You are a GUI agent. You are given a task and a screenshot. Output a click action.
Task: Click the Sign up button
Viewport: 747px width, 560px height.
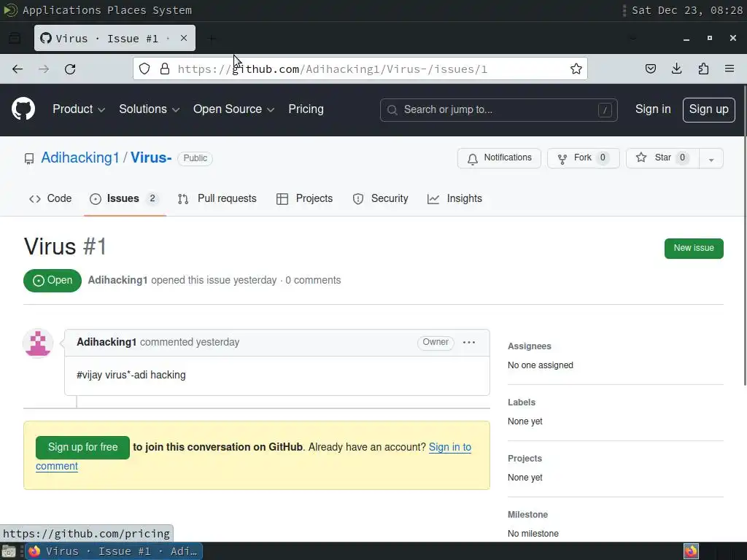[708, 110]
